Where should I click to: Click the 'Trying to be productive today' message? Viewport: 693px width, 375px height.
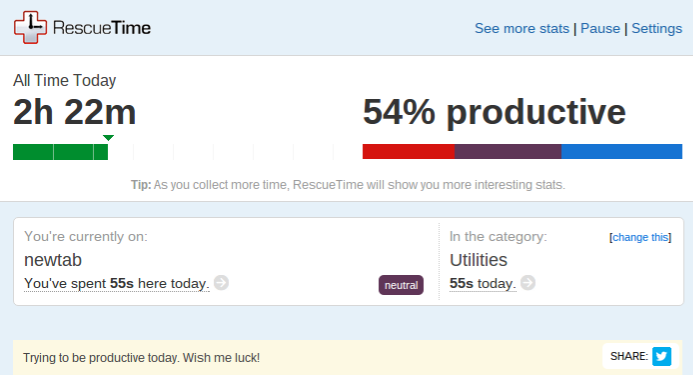tap(141, 357)
